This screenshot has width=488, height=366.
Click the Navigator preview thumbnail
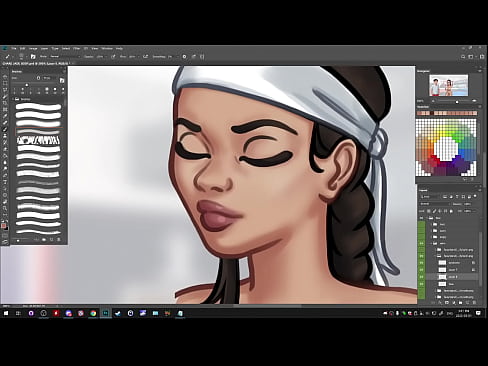point(449,85)
